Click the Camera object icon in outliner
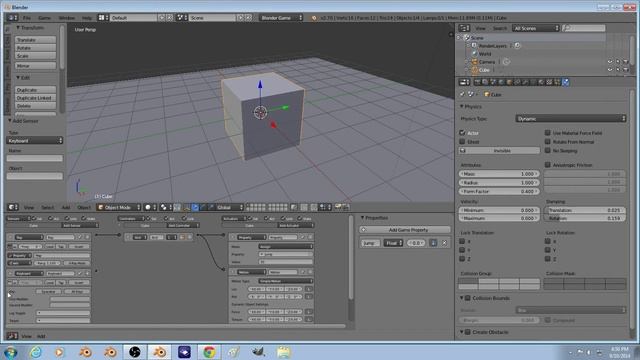 pyautogui.click(x=474, y=62)
